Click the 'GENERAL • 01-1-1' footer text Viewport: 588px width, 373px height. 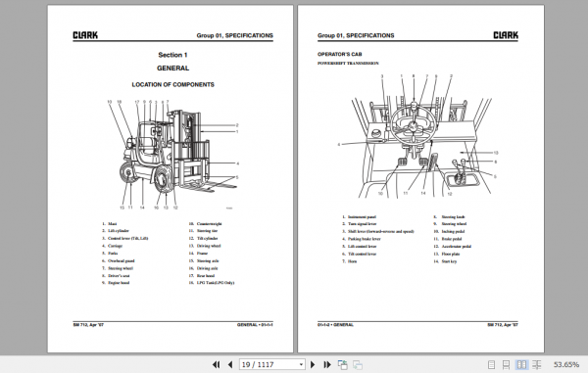pyautogui.click(x=255, y=325)
